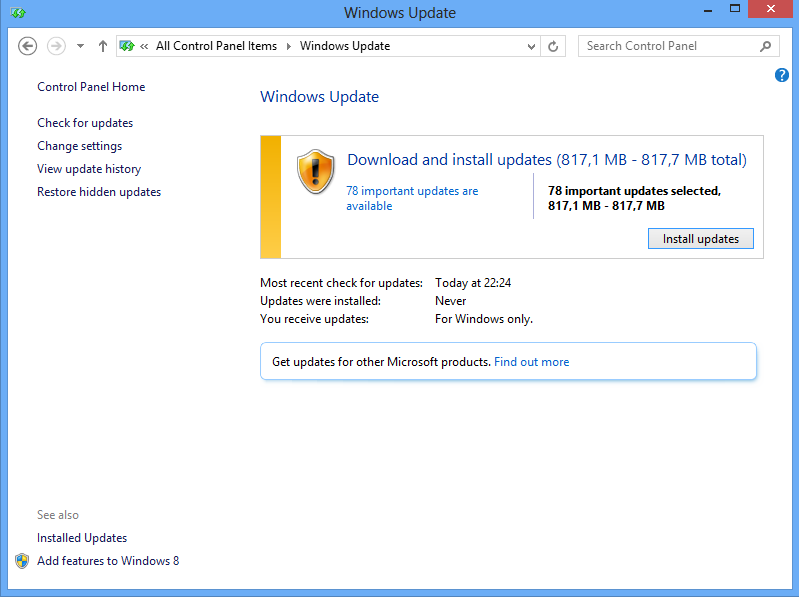
Task: Click the Windows Update title bar icon
Action: pyautogui.click(x=18, y=13)
